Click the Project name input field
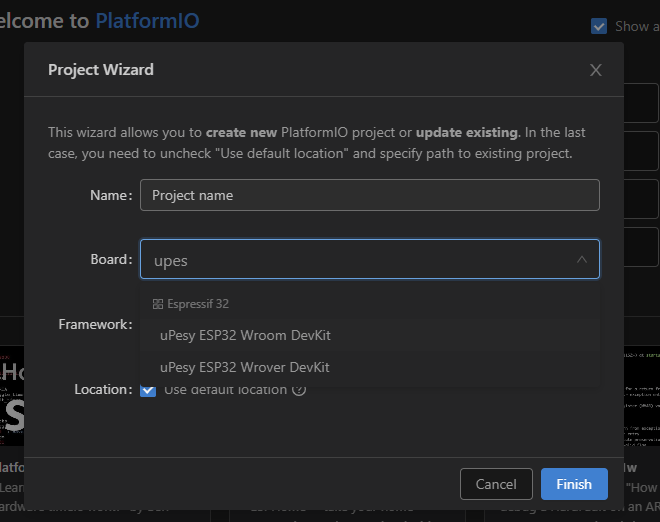The image size is (660, 522). [x=370, y=195]
